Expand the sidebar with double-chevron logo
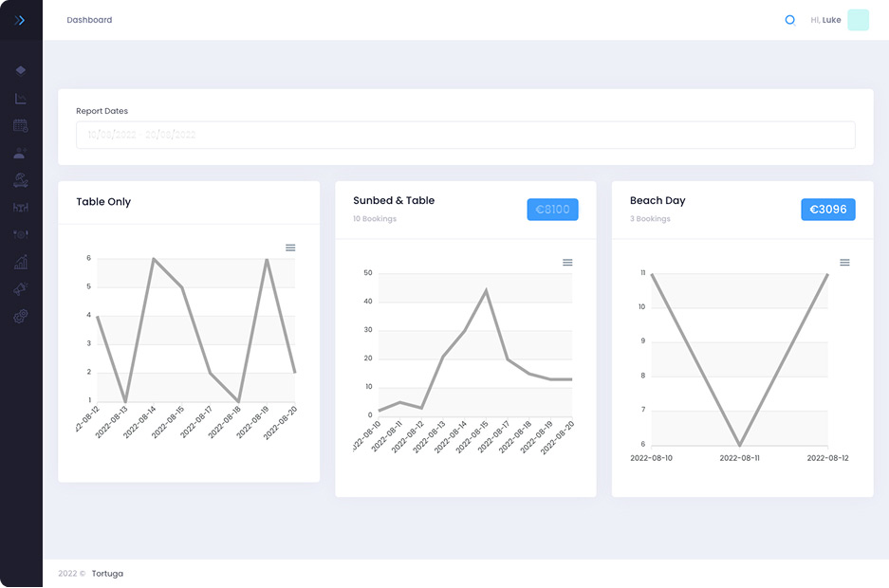The image size is (889, 588). pos(20,20)
